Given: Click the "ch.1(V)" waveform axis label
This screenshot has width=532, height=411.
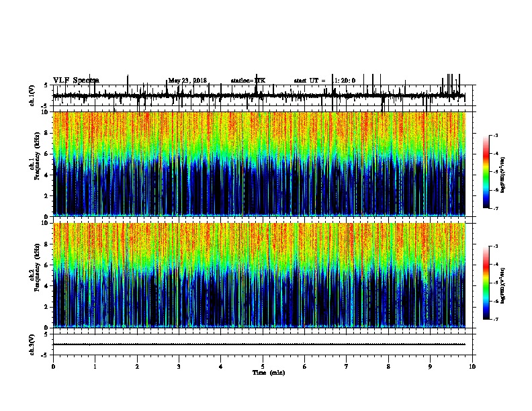Looking at the screenshot, I should point(32,95).
